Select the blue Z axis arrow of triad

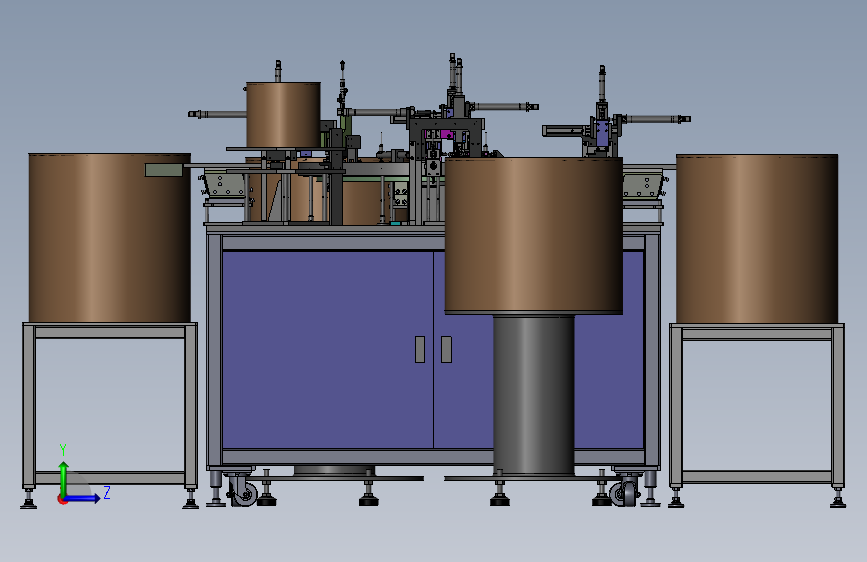coord(83,498)
